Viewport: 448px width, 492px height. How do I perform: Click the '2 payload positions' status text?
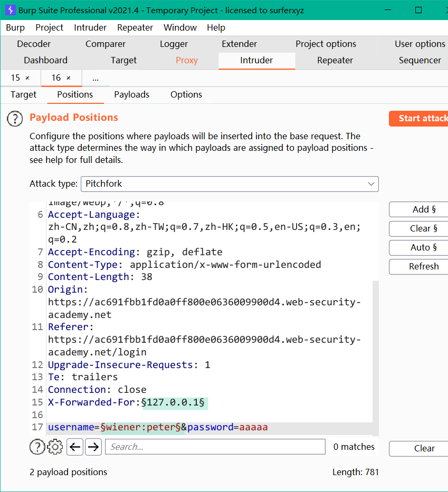click(x=69, y=472)
